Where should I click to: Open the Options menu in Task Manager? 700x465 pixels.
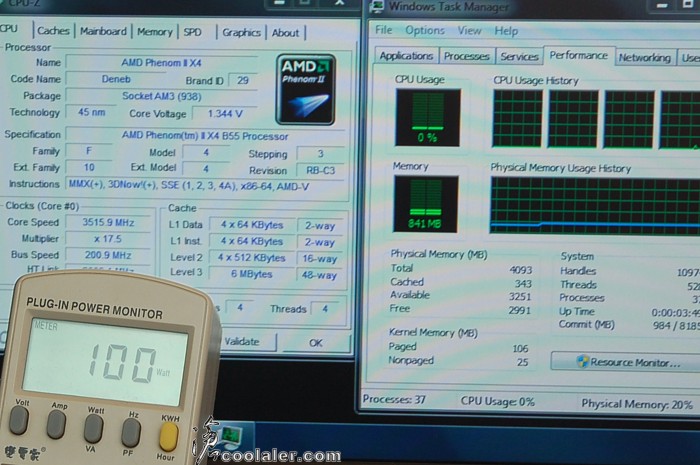point(425,30)
